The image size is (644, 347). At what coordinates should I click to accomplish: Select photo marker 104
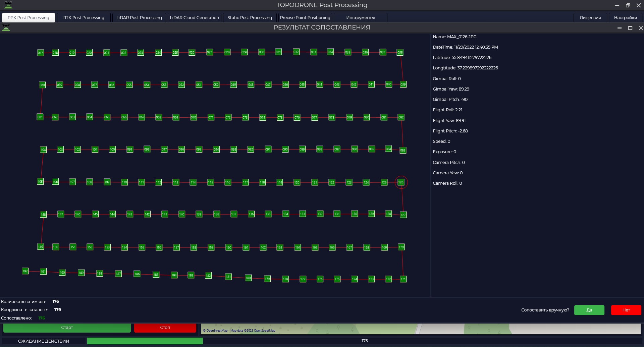(x=43, y=150)
